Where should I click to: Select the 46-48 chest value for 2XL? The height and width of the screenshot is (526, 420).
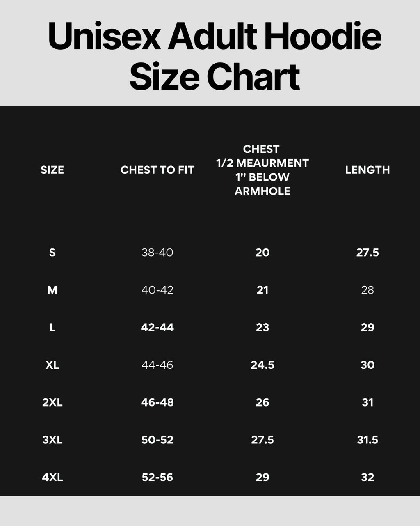click(x=157, y=402)
